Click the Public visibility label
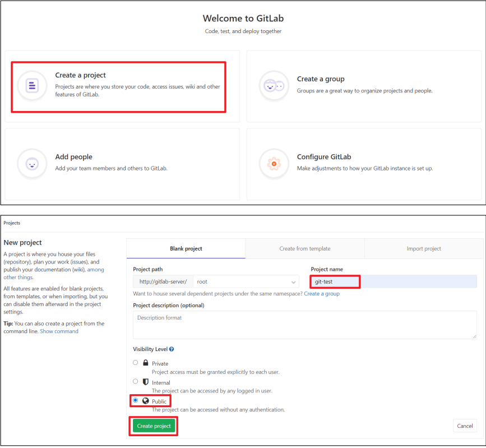 [159, 401]
